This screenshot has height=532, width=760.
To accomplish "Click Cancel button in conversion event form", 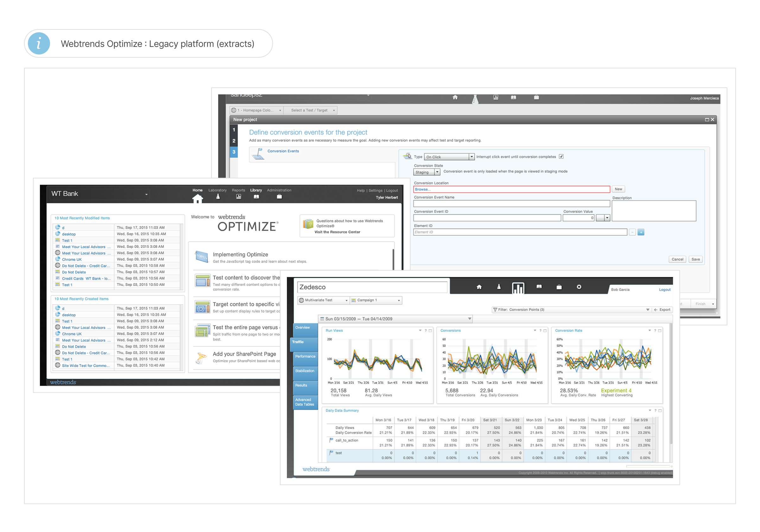I will tap(677, 260).
